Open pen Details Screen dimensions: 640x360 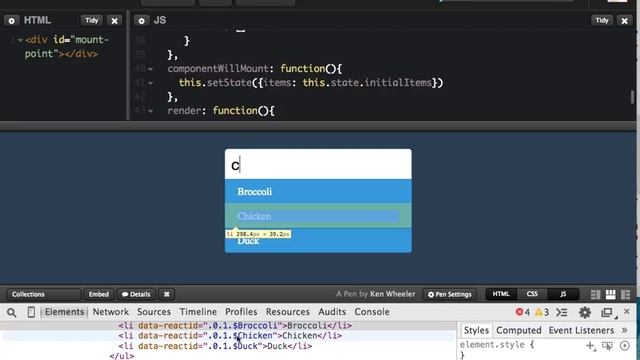point(136,294)
